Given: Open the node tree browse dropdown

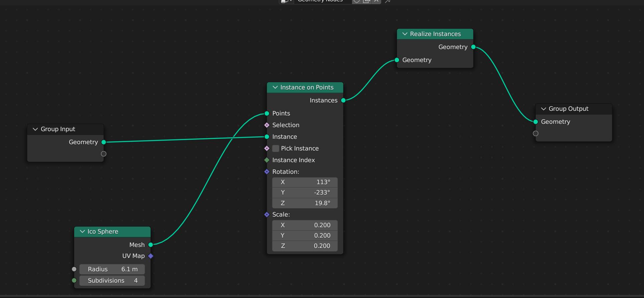Looking at the screenshot, I should click(x=286, y=1).
